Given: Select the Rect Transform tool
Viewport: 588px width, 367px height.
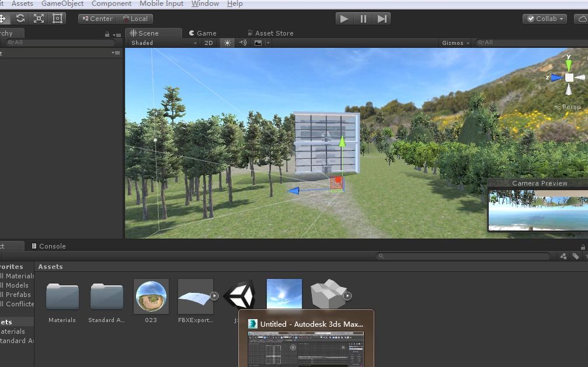Looking at the screenshot, I should coord(56,18).
